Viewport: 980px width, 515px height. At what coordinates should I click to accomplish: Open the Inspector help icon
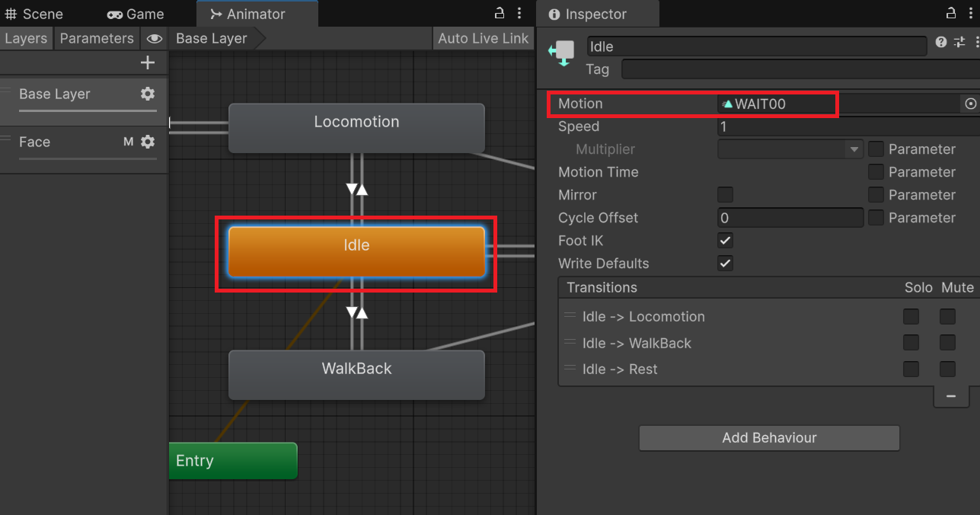941,43
